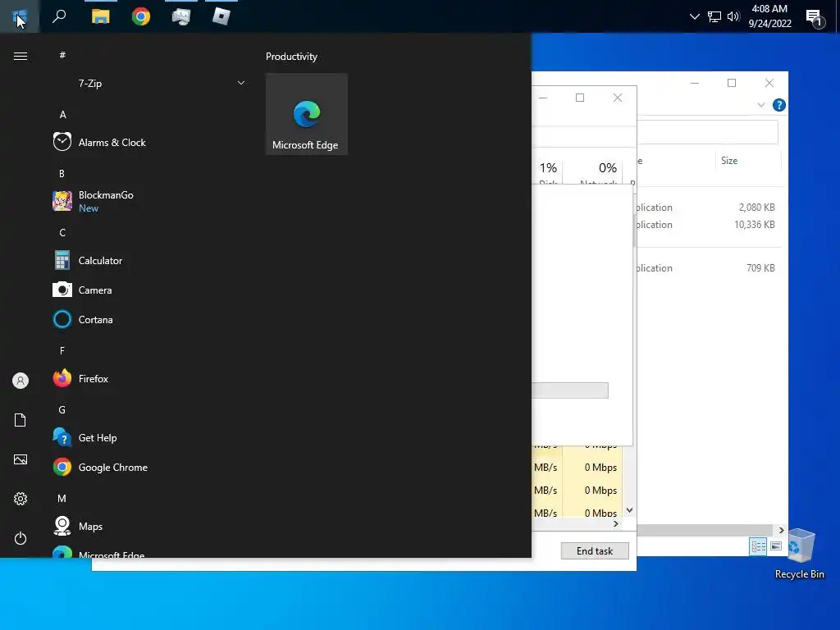Image resolution: width=840 pixels, height=630 pixels.
Task: Click the B letter header
Action: [x=62, y=174]
